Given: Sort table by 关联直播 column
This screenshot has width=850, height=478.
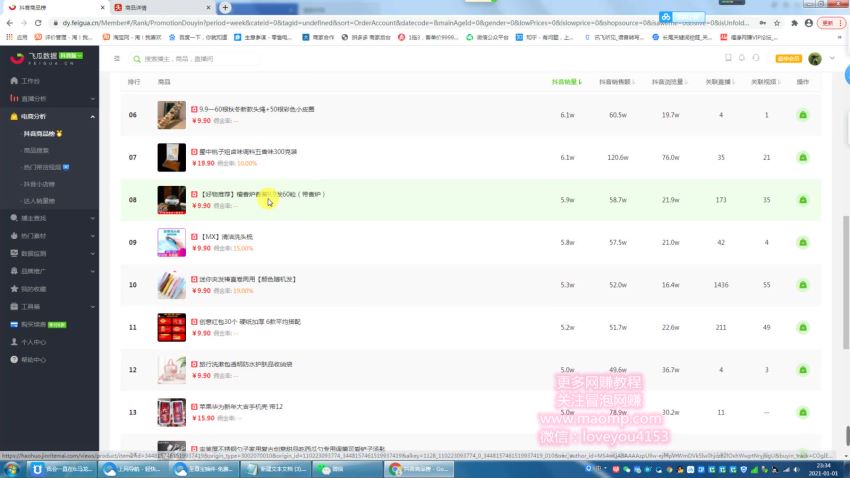Looking at the screenshot, I should [720, 82].
